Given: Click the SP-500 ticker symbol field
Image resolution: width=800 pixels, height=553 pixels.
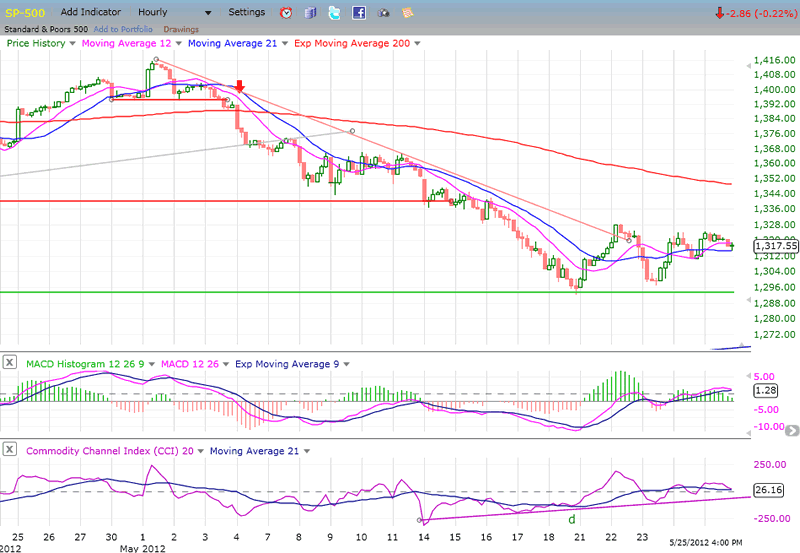Looking at the screenshot, I should pyautogui.click(x=24, y=12).
